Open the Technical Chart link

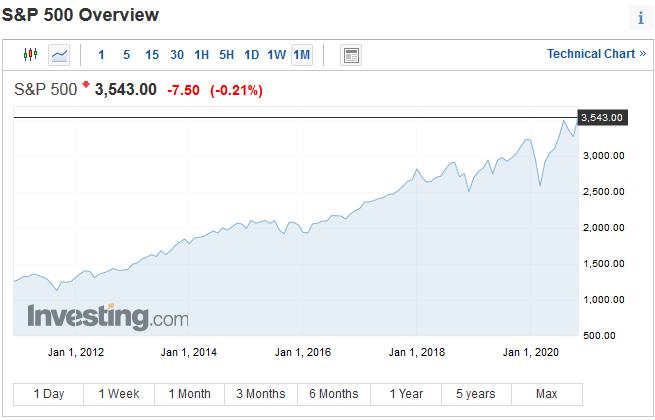click(596, 54)
